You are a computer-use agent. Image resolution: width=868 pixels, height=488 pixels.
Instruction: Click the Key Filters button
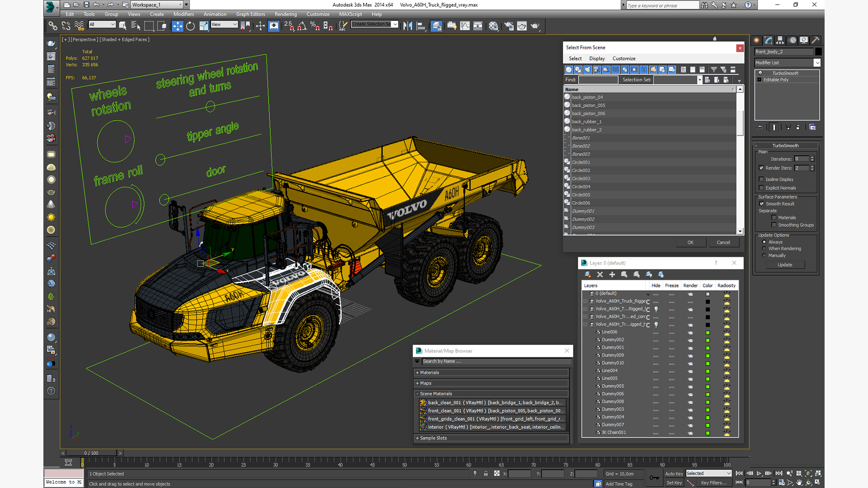click(x=714, y=483)
